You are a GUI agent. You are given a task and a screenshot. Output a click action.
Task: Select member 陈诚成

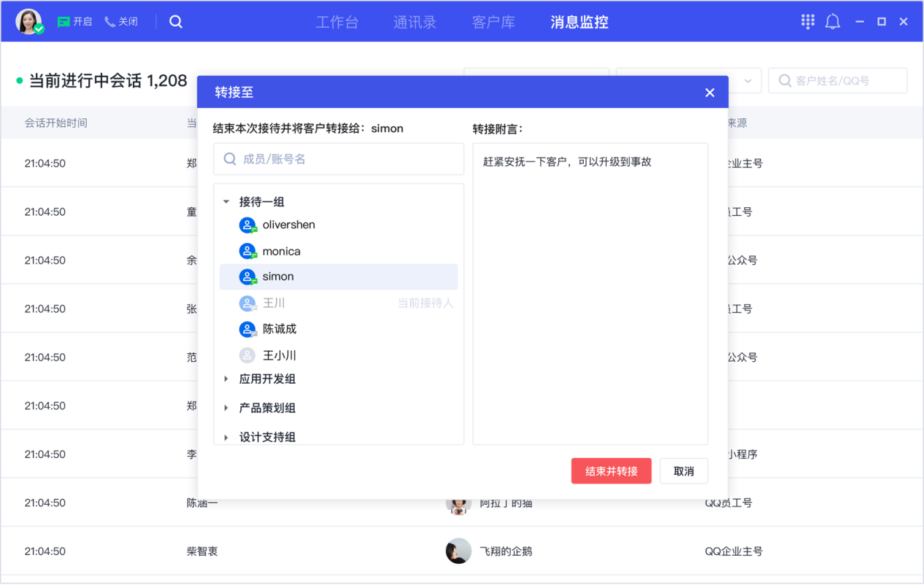[x=339, y=330]
